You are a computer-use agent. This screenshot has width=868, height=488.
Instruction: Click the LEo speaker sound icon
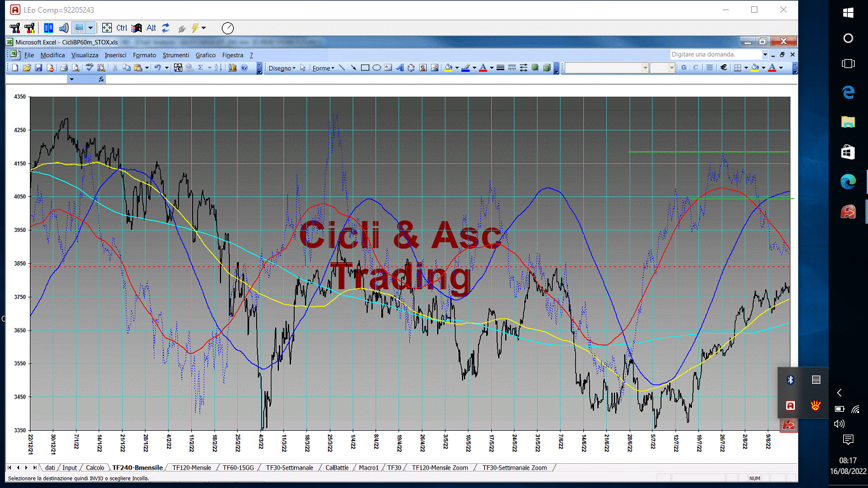click(64, 28)
